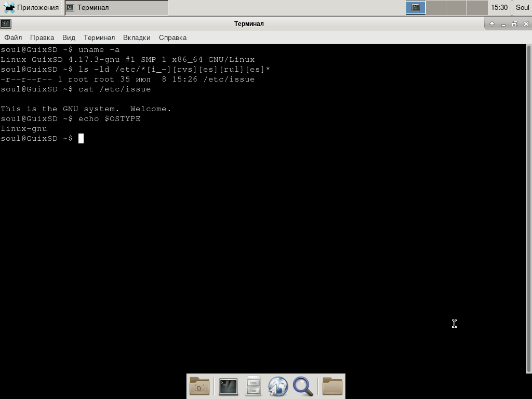Click the 'Linux GuixSD 4.17.3-gnu' output line

128,59
